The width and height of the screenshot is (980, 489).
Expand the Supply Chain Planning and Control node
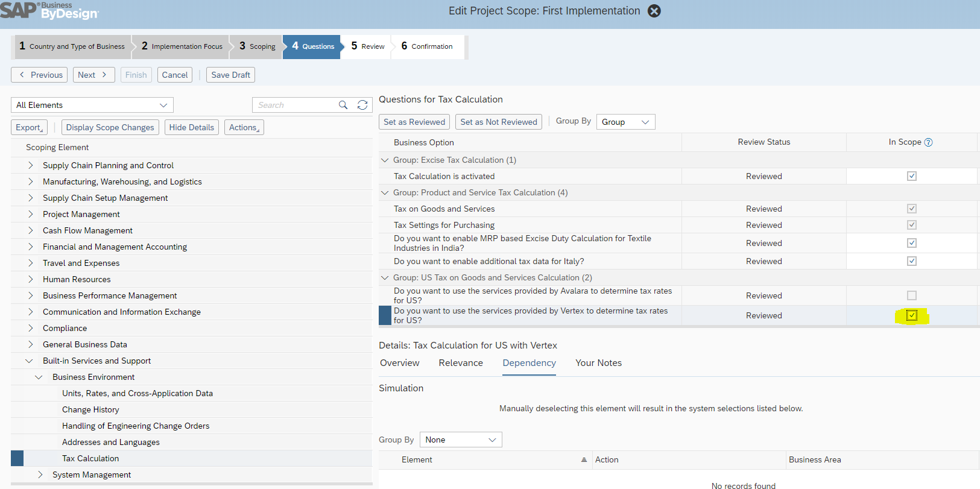coord(31,165)
